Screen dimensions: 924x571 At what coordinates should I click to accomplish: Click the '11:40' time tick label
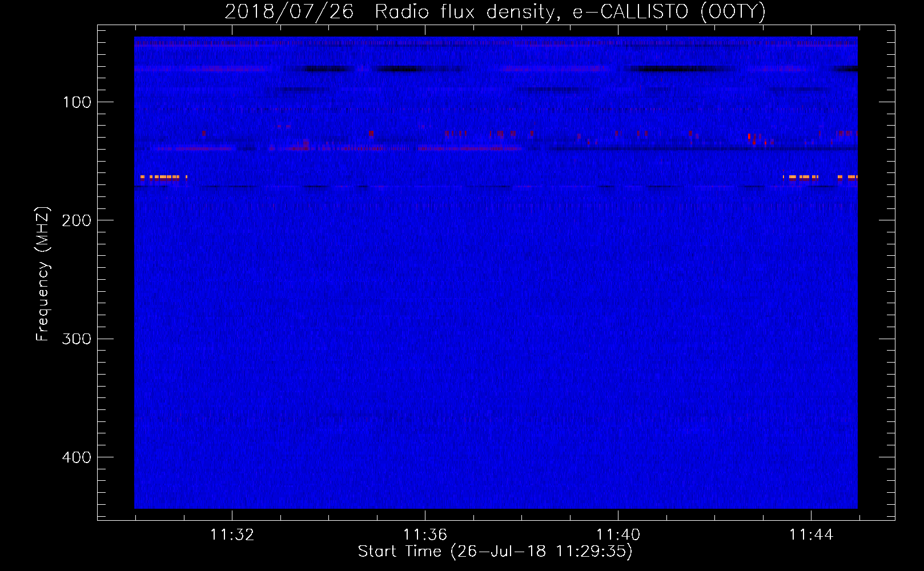tap(618, 535)
